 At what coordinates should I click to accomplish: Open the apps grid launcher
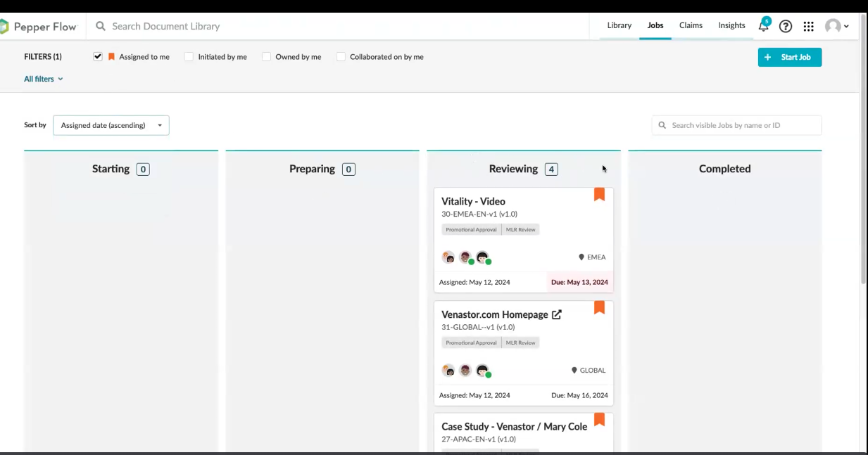(809, 26)
